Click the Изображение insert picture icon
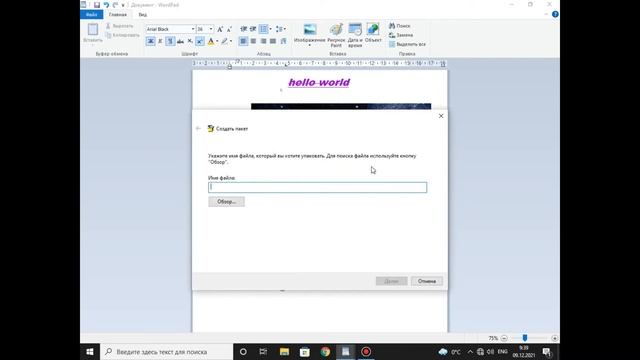This screenshot has width=640, height=360. tap(310, 30)
